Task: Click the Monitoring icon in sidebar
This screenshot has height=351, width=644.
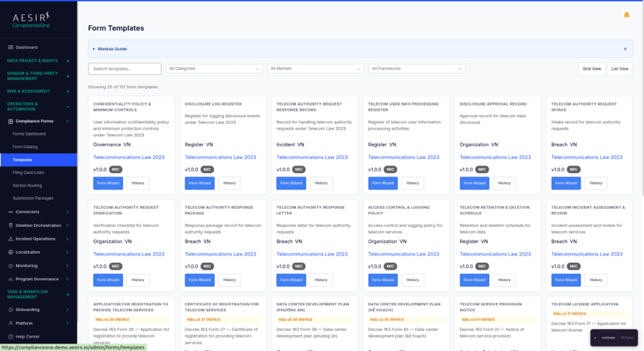Action: (x=11, y=265)
